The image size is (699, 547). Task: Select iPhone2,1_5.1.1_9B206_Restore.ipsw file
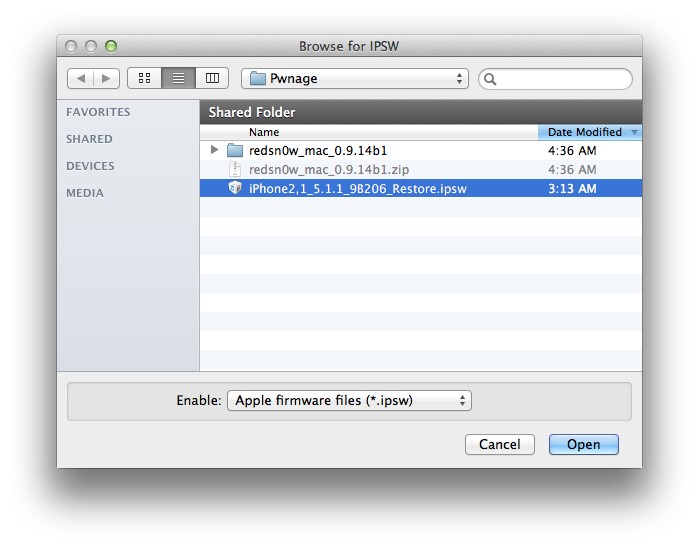coord(421,188)
